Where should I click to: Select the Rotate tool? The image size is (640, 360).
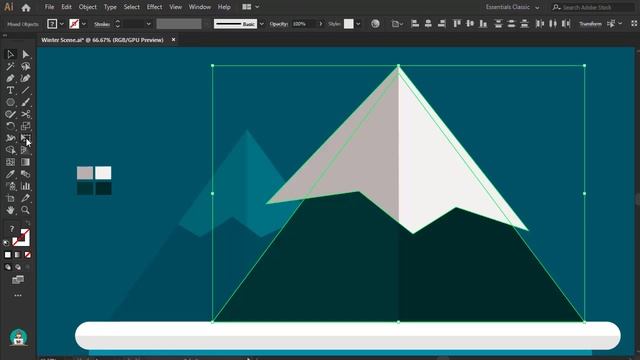tap(10, 126)
